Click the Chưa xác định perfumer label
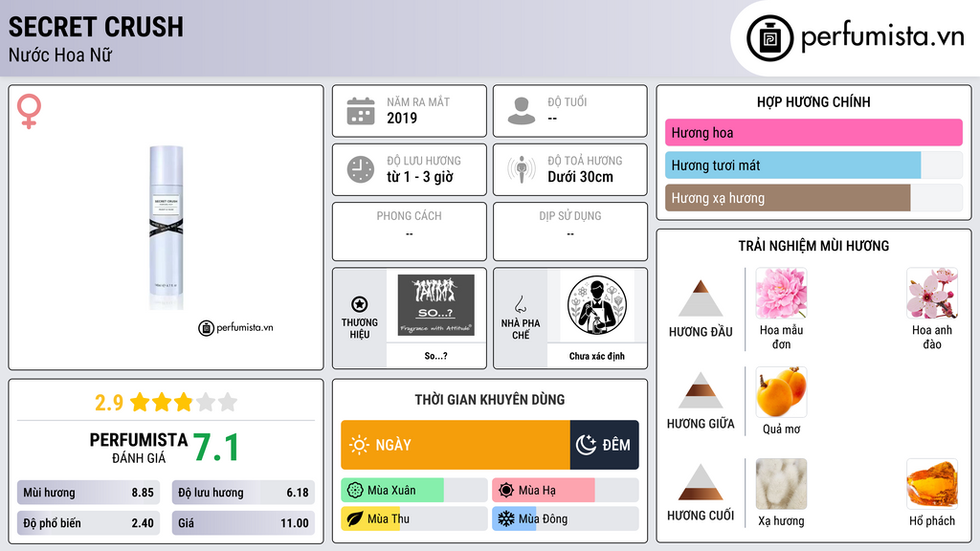Image resolution: width=980 pixels, height=551 pixels. [x=597, y=356]
